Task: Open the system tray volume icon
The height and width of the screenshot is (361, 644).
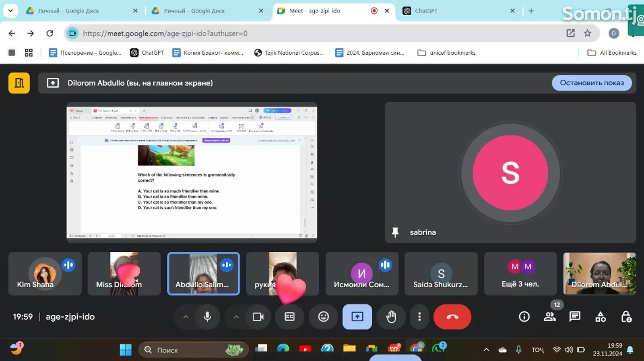Action: (x=568, y=350)
